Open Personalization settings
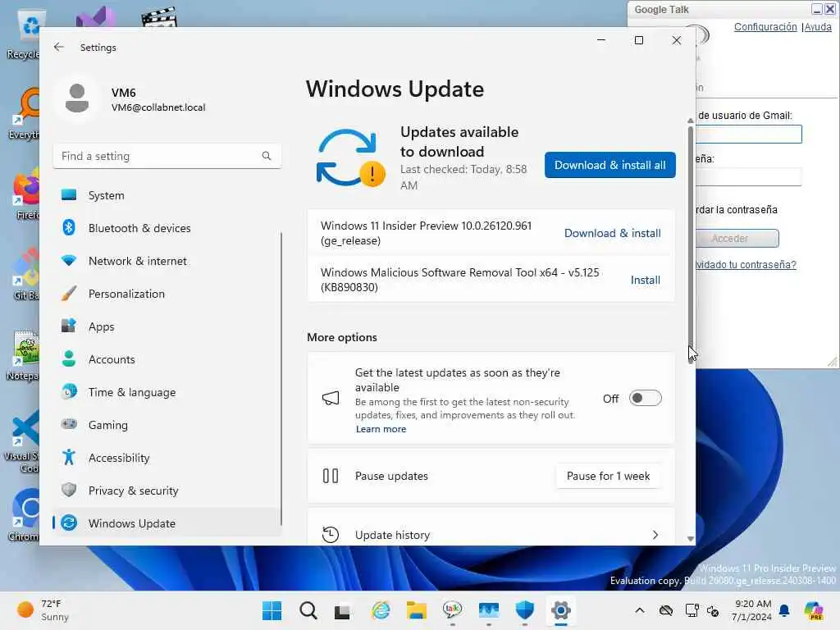 pos(167,294)
